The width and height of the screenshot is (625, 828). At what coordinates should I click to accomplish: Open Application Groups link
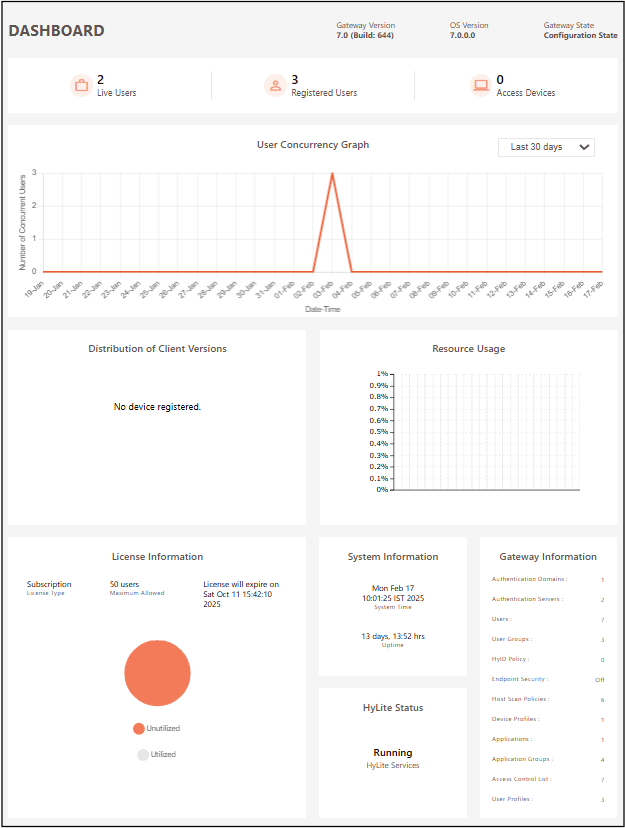(521, 759)
